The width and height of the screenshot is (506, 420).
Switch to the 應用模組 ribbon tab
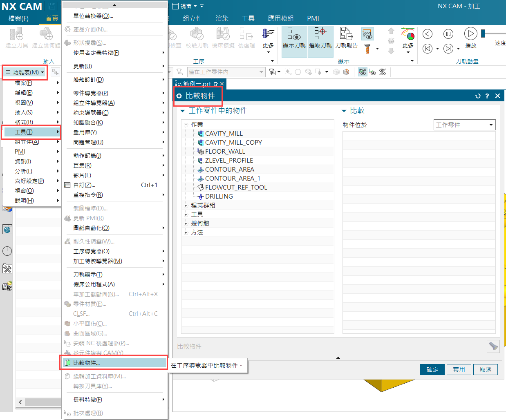[x=281, y=18]
